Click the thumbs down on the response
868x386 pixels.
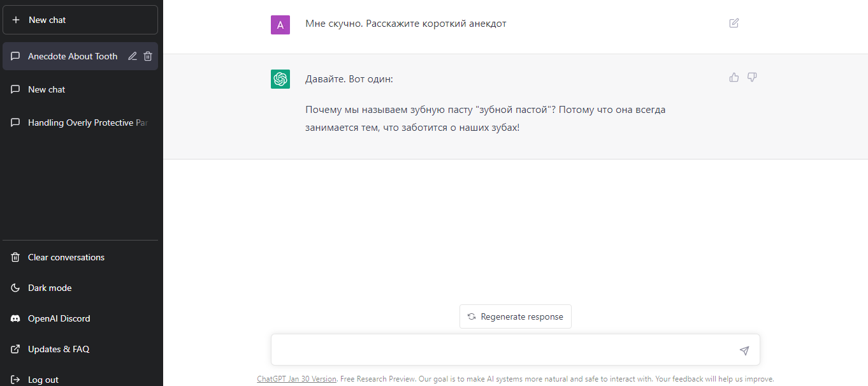tap(752, 77)
